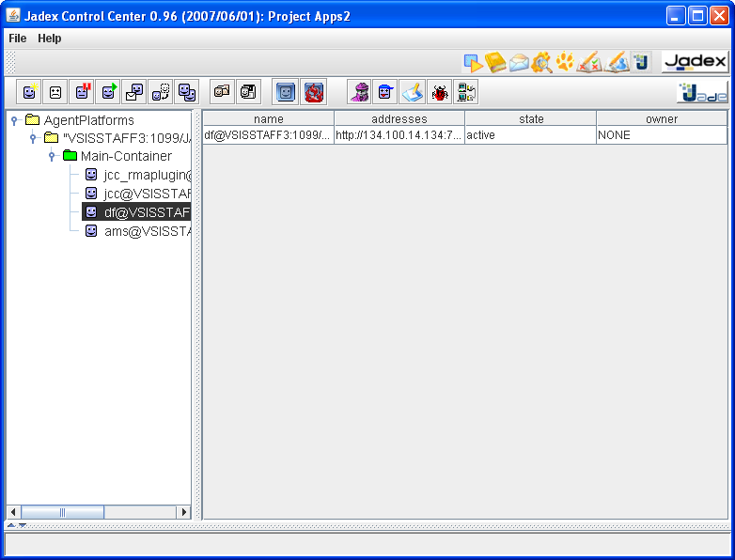Screen dimensions: 735x560
Task: Click the start new agent icon
Action: [29, 92]
